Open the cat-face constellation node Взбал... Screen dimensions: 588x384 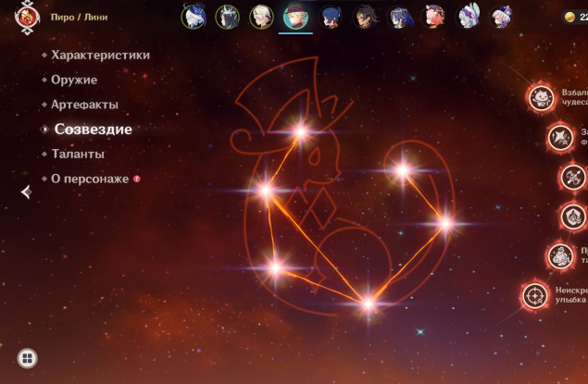coord(541,98)
